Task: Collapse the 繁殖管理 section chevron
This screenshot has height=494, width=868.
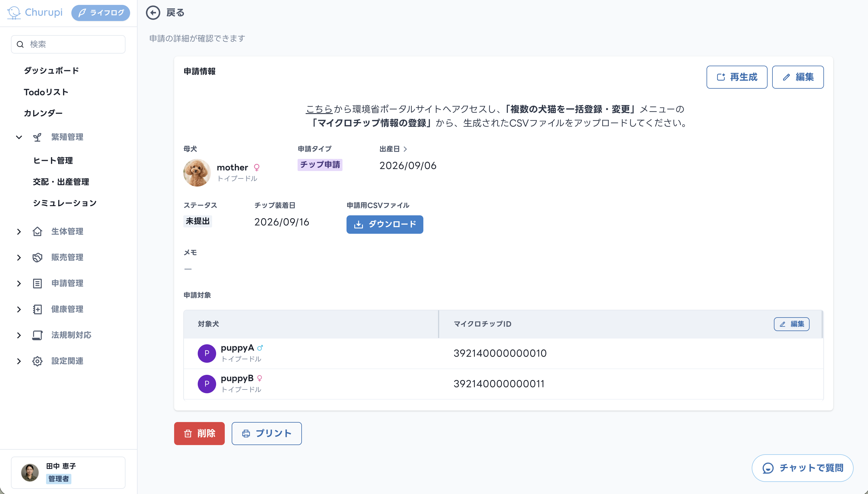Action: pyautogui.click(x=19, y=137)
